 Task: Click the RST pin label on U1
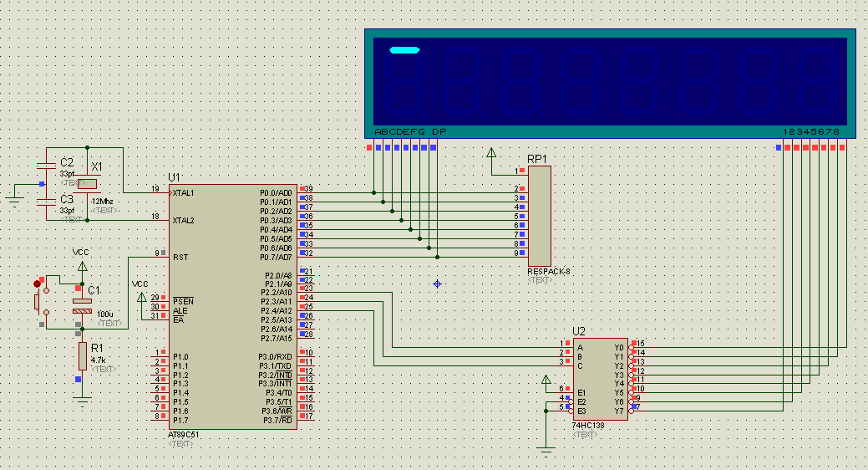pyautogui.click(x=180, y=258)
